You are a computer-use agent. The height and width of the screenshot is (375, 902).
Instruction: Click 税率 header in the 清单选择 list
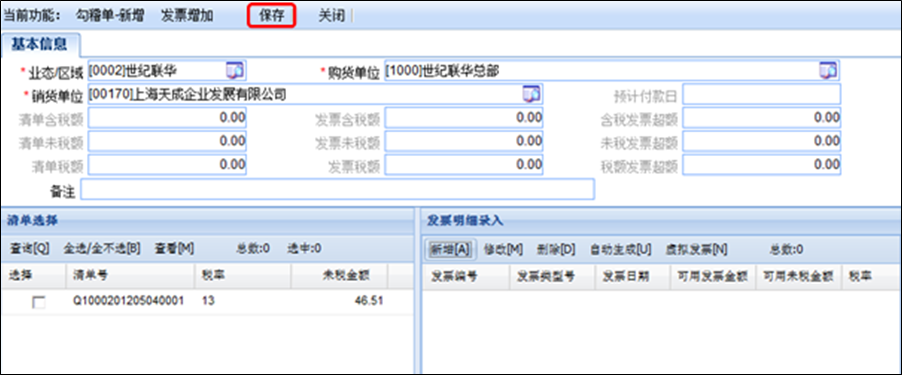coord(243,276)
